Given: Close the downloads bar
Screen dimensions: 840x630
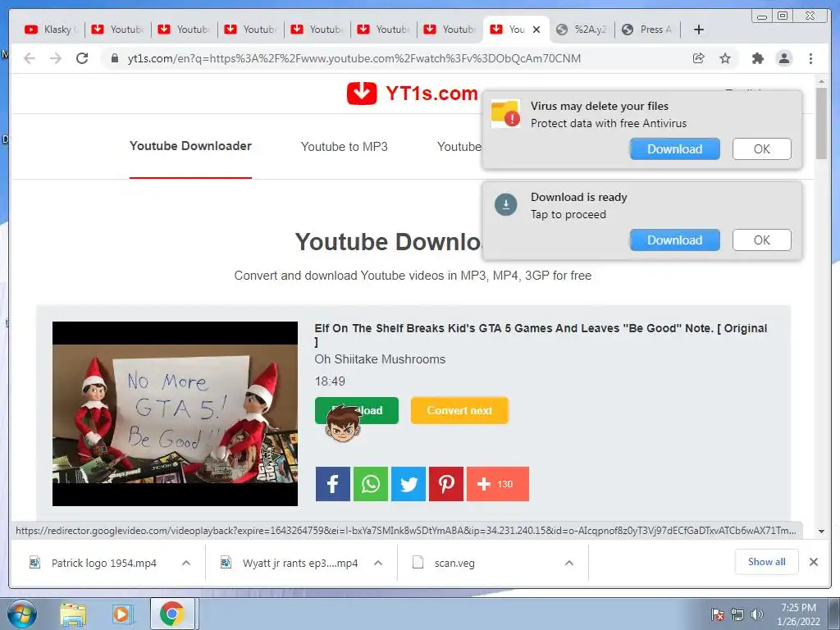Looking at the screenshot, I should [x=814, y=562].
